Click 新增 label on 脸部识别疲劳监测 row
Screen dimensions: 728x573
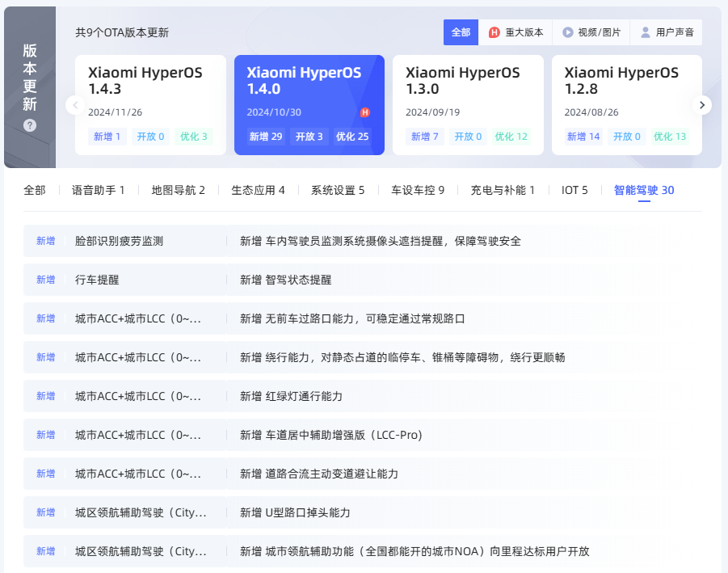tap(45, 241)
